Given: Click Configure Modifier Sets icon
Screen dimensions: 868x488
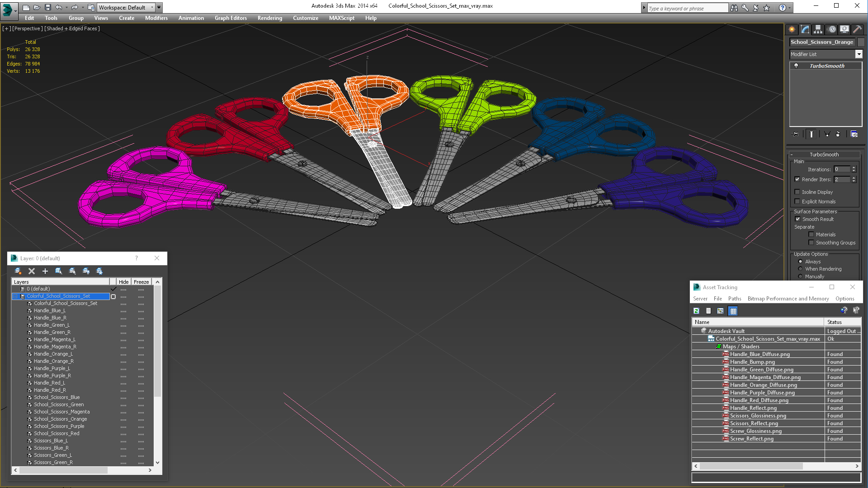Looking at the screenshot, I should (854, 134).
